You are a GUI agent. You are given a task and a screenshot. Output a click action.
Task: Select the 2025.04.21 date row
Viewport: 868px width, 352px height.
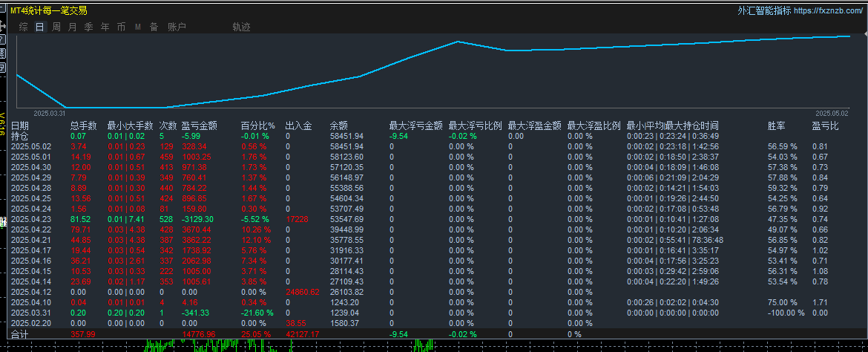tap(31, 240)
